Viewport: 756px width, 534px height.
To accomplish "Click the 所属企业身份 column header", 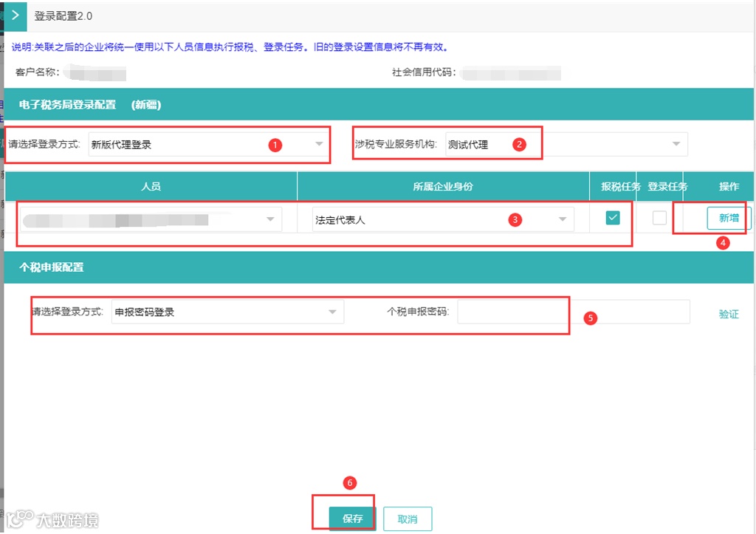I will (443, 186).
